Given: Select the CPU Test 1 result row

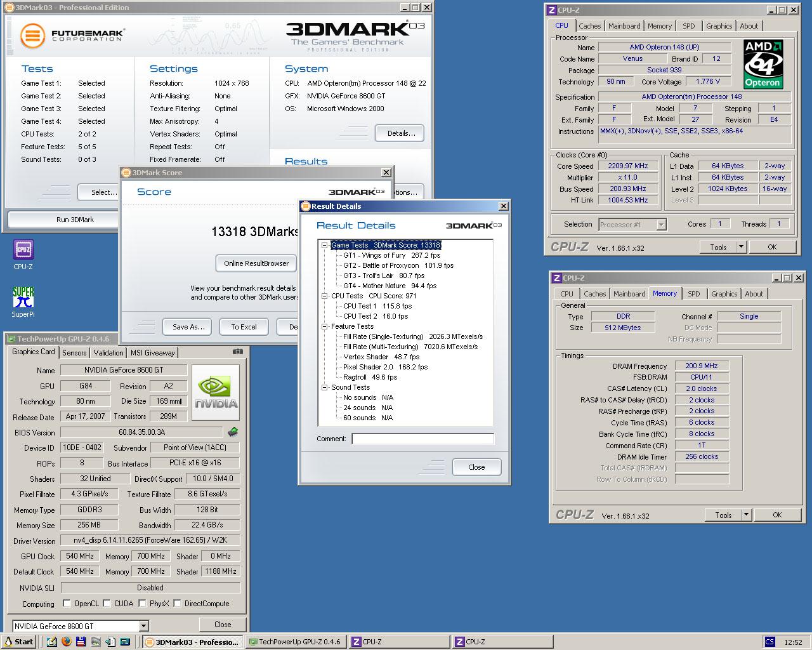Looking at the screenshot, I should (377, 306).
